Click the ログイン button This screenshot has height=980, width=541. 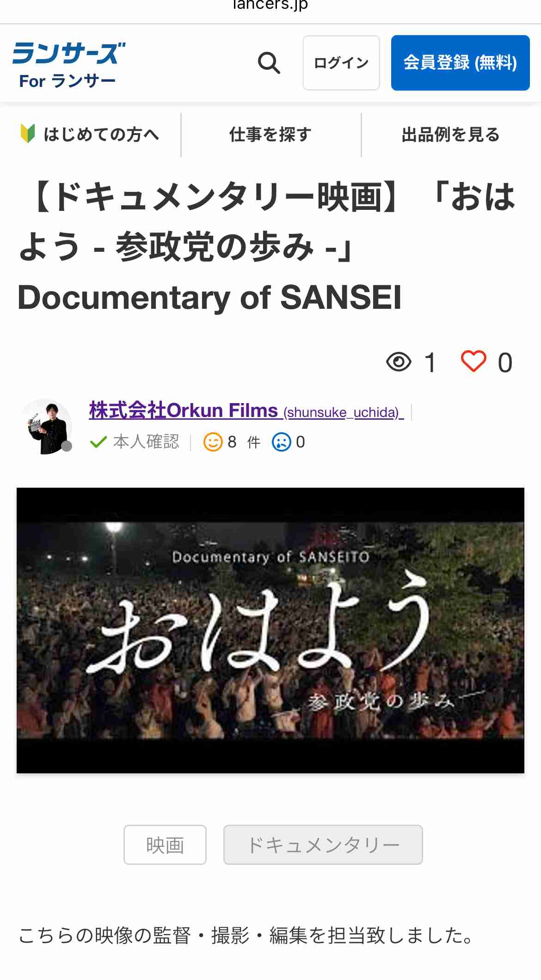point(341,63)
